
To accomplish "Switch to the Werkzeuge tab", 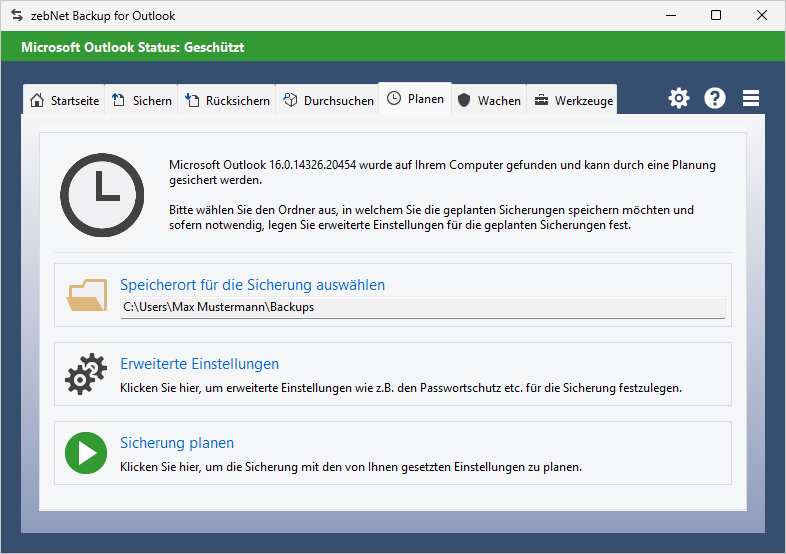I will 573,101.
